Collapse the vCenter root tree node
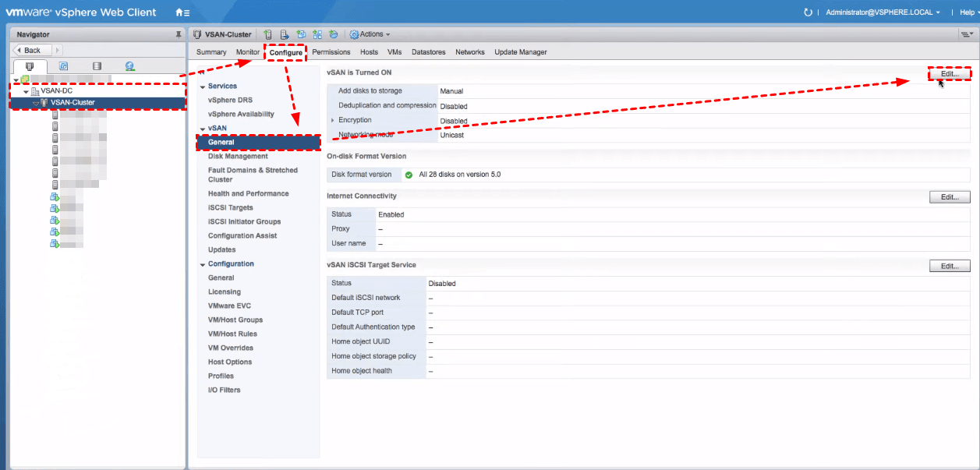Image resolution: width=980 pixels, height=470 pixels. 16,80
